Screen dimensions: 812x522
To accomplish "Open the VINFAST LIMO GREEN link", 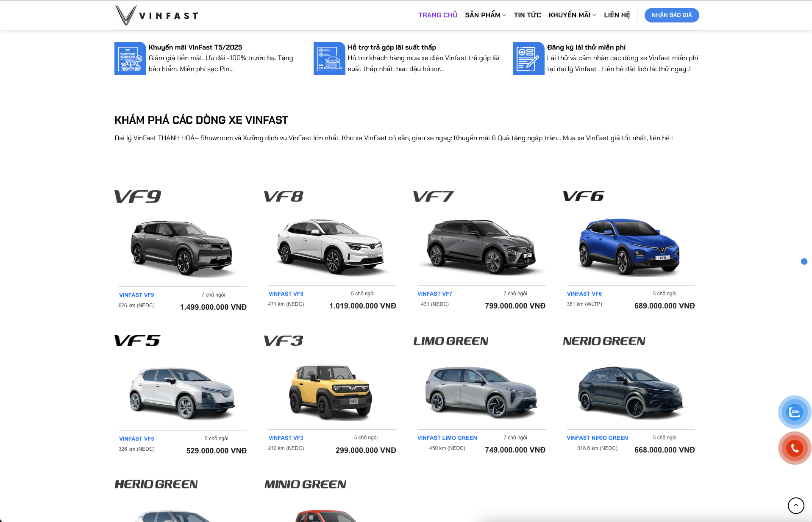I will [447, 438].
